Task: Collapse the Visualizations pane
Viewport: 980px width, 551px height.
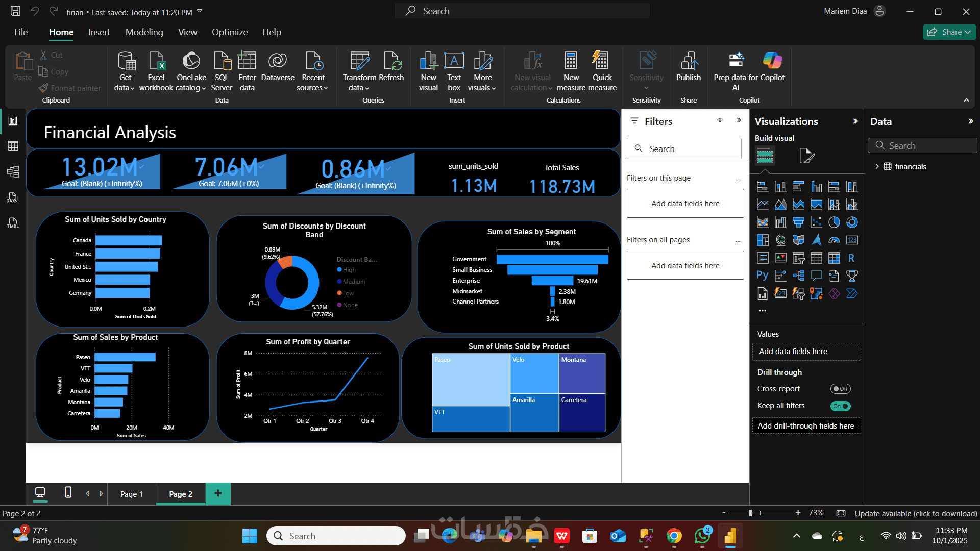Action: 855,121
